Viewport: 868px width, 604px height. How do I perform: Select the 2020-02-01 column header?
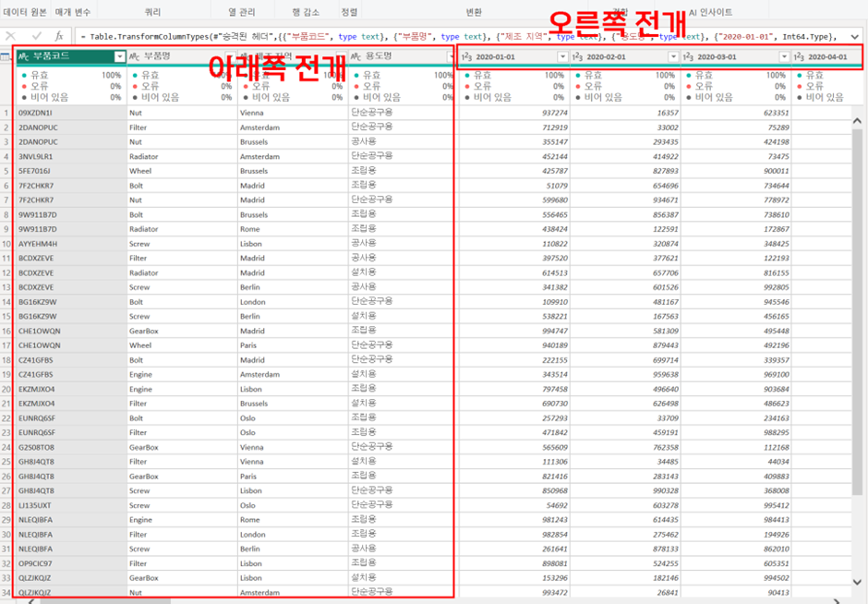(625, 56)
